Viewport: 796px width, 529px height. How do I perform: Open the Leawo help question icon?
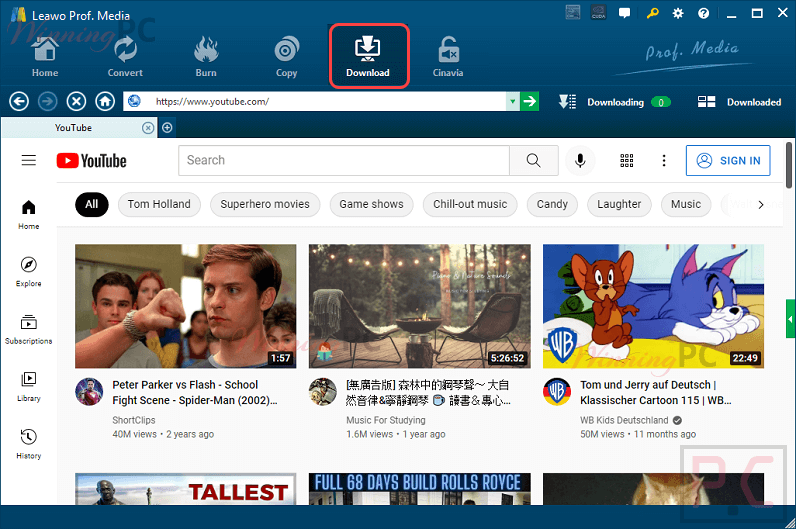click(x=703, y=14)
